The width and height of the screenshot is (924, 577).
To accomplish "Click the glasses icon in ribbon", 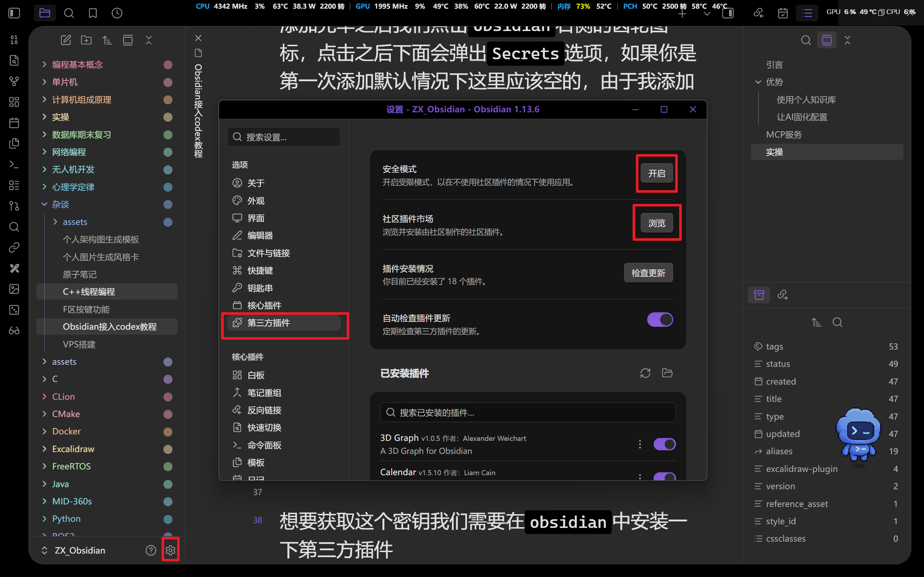I will [14, 330].
